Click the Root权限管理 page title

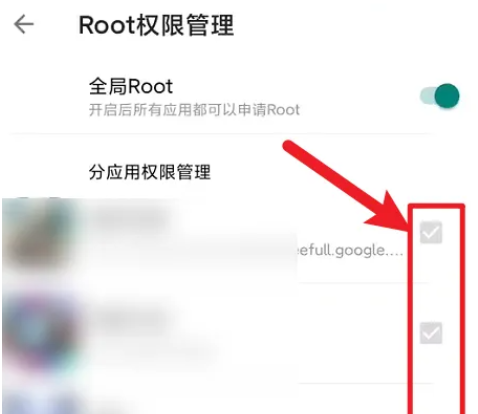[x=156, y=25]
